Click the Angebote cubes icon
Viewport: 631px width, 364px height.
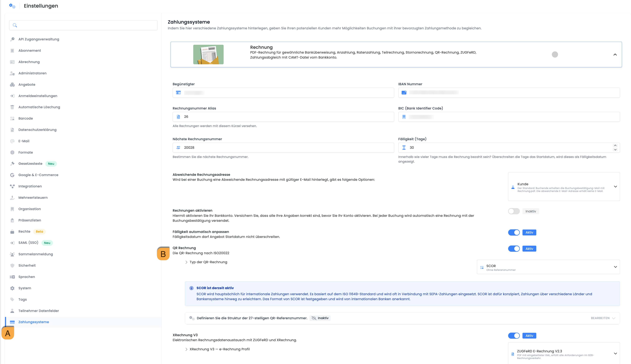12,84
